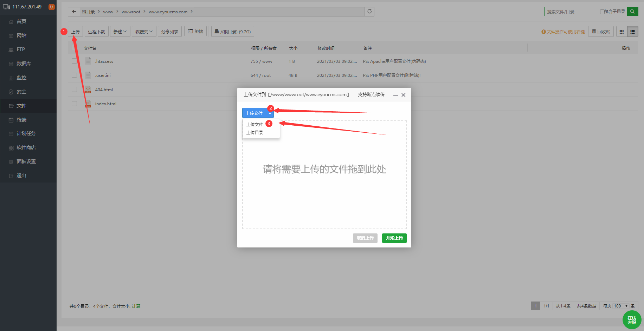Viewport: 644px width, 331px height.
Task: Expand the 新建 (New) dropdown
Action: [120, 32]
